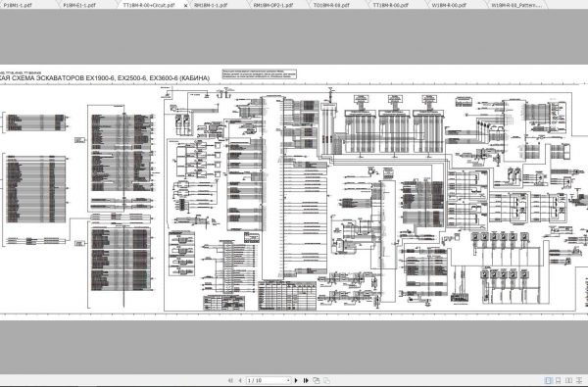The image size is (588, 387).
Task: Jump to the last page
Action: 306,380
